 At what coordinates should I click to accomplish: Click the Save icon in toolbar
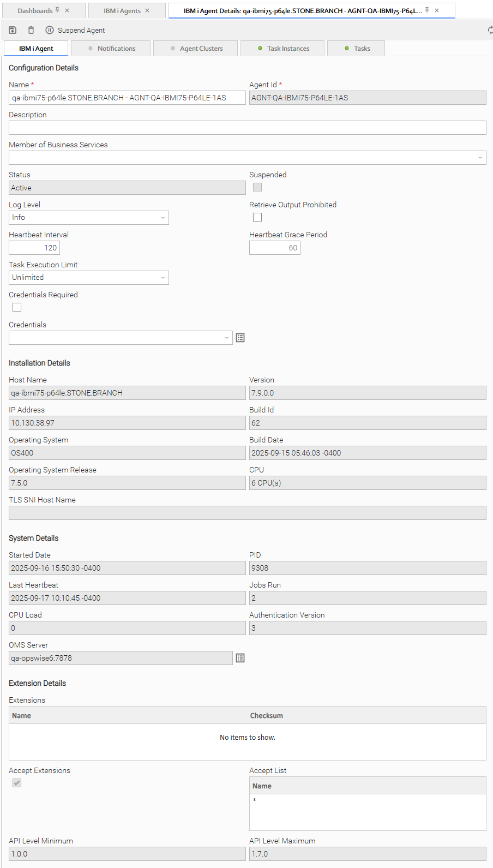click(x=13, y=30)
